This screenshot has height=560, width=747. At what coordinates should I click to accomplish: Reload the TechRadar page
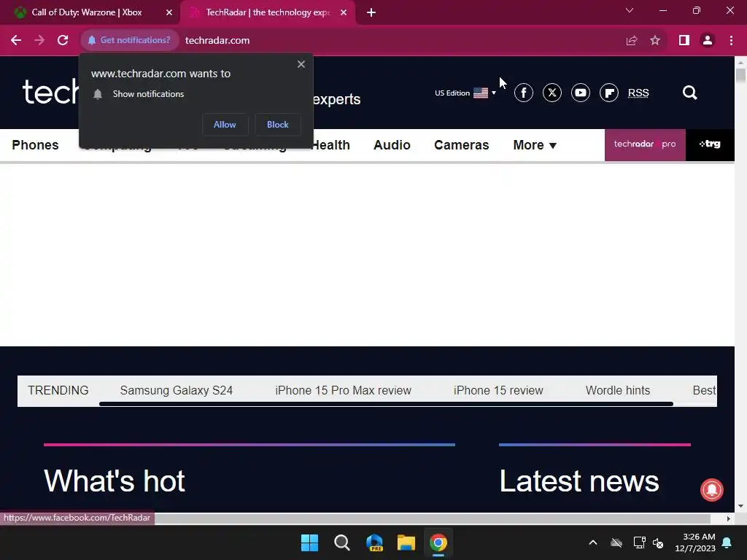tap(63, 41)
